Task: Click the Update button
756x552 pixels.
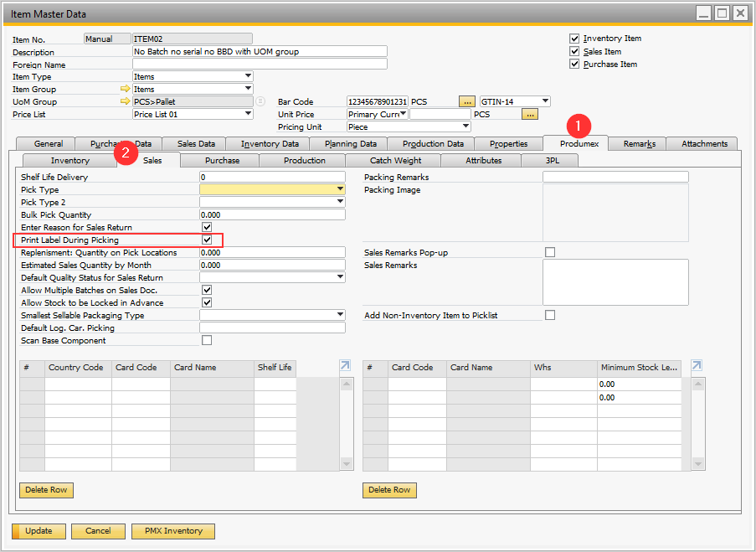Action: [x=39, y=531]
